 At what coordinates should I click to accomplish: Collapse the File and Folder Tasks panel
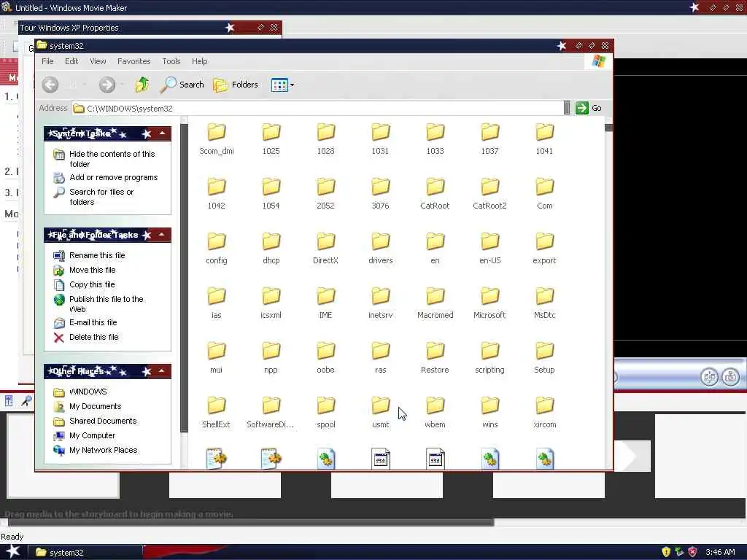coord(162,235)
